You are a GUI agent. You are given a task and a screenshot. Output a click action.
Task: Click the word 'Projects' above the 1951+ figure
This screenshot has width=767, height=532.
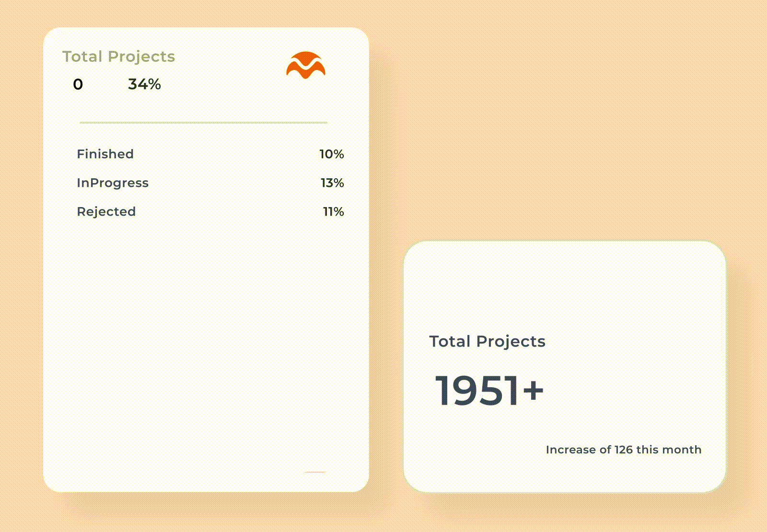coord(511,341)
